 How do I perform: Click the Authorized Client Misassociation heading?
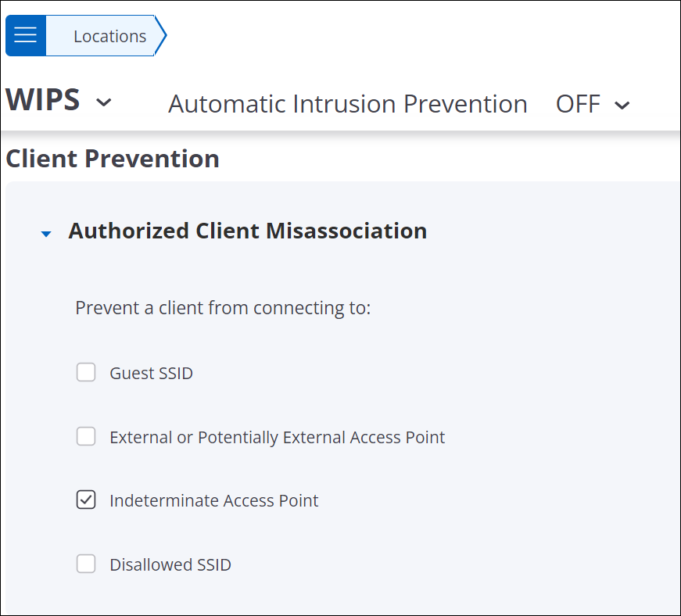pyautogui.click(x=248, y=231)
